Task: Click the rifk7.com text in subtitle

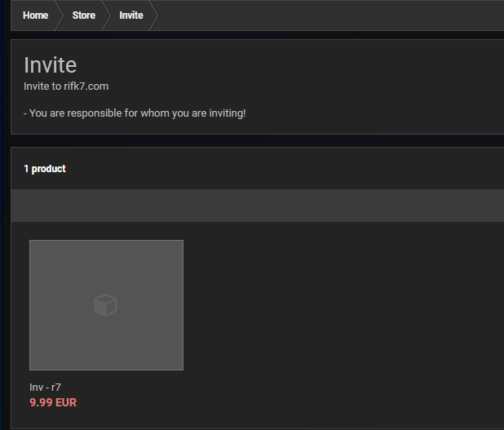Action: pos(86,86)
